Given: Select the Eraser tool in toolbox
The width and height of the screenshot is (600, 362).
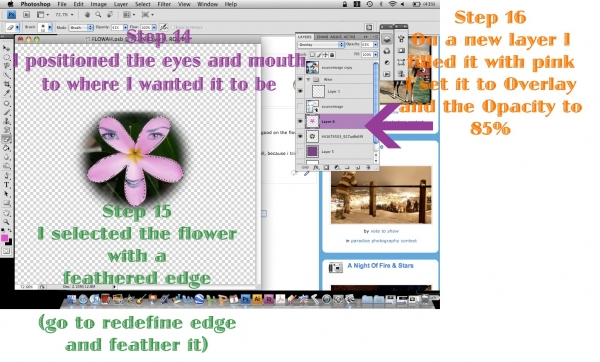Looking at the screenshot, I should (6, 139).
